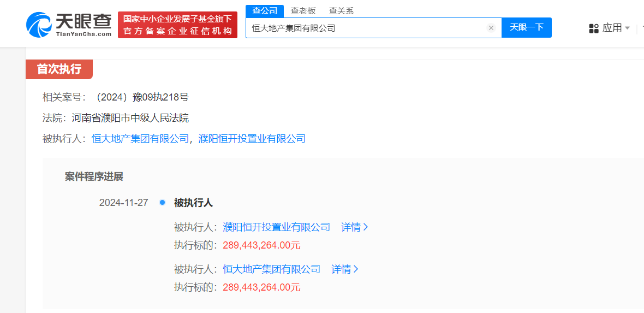
Task: Focus the company search input field
Action: (x=366, y=28)
